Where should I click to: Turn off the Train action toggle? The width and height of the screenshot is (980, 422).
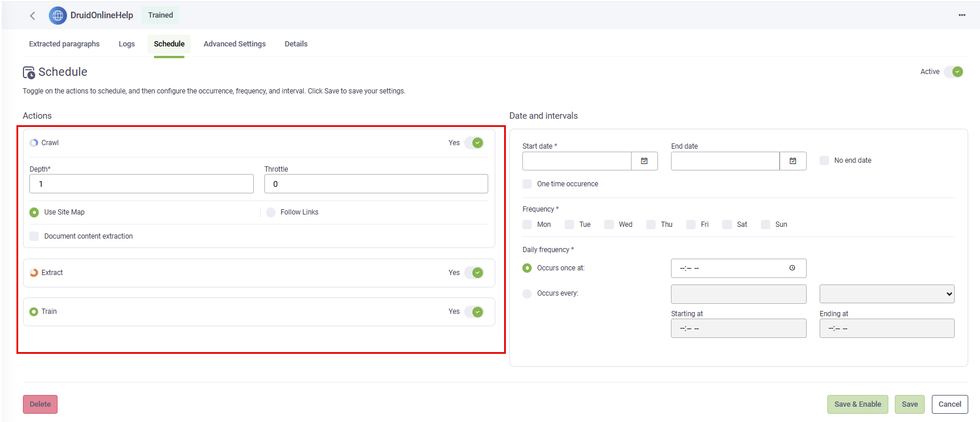point(474,312)
